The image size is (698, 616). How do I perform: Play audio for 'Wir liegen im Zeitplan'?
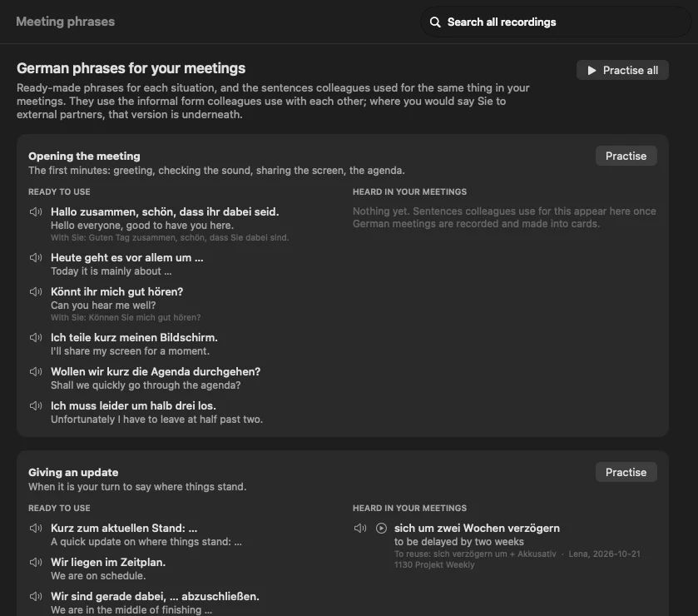click(x=36, y=562)
